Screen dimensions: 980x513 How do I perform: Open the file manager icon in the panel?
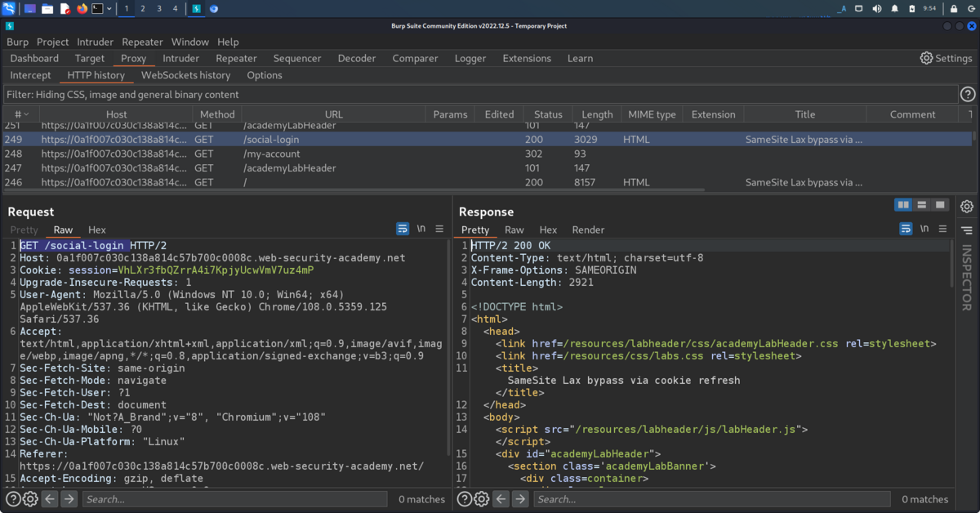47,8
